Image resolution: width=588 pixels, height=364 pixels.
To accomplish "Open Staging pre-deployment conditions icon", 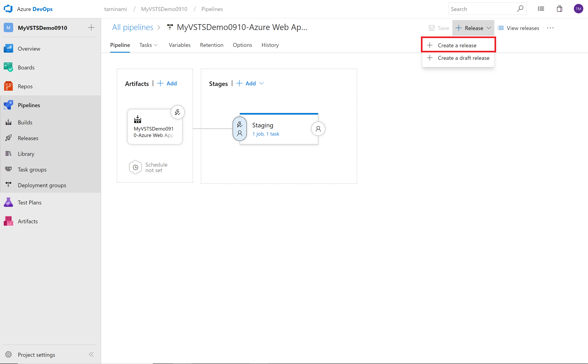I will 240,129.
